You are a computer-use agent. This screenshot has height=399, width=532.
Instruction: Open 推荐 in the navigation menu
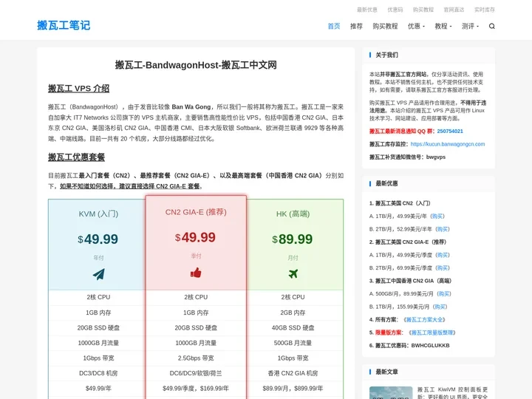coord(356,26)
